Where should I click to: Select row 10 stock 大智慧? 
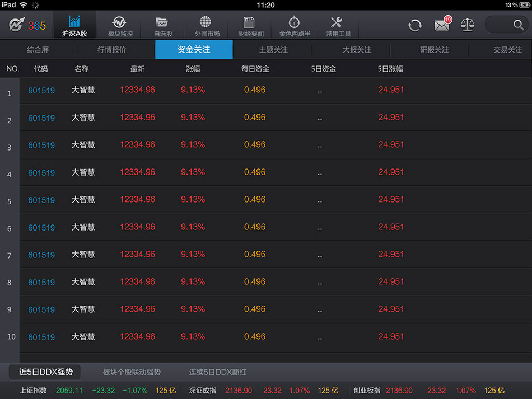pos(83,337)
